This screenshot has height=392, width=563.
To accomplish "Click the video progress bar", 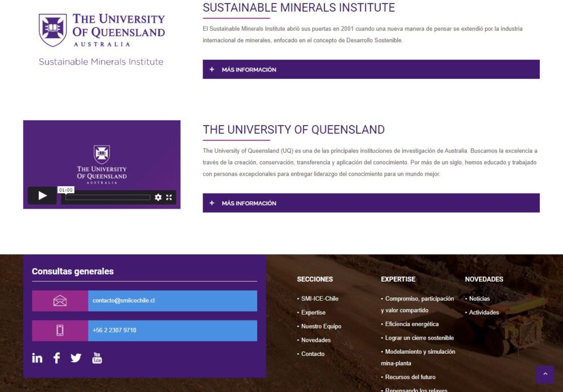I will tap(108, 197).
